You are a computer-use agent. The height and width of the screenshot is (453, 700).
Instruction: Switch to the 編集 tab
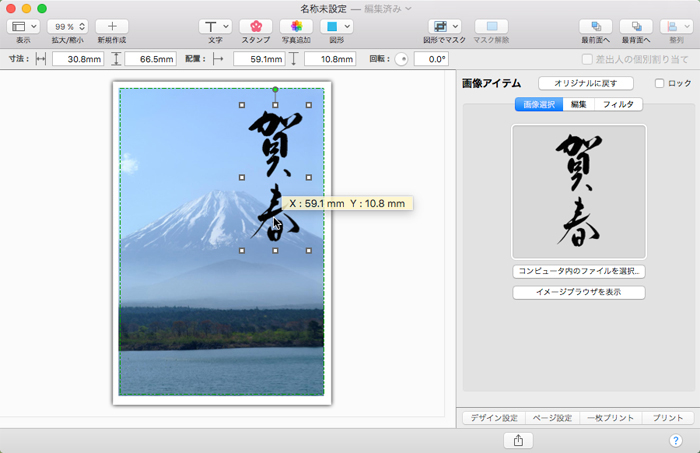click(x=578, y=104)
